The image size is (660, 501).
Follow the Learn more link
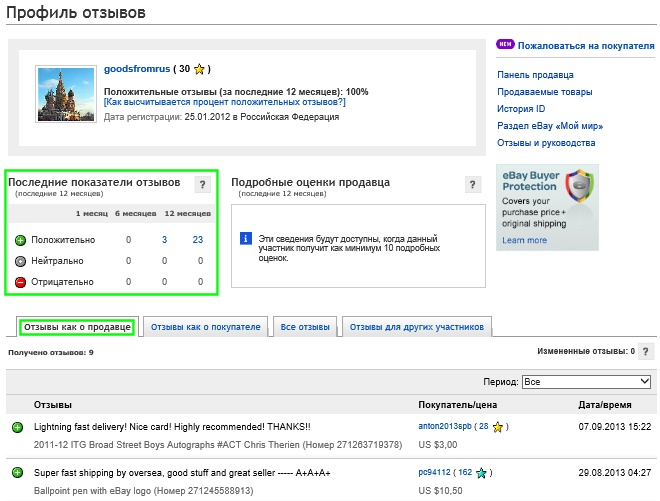tap(524, 240)
